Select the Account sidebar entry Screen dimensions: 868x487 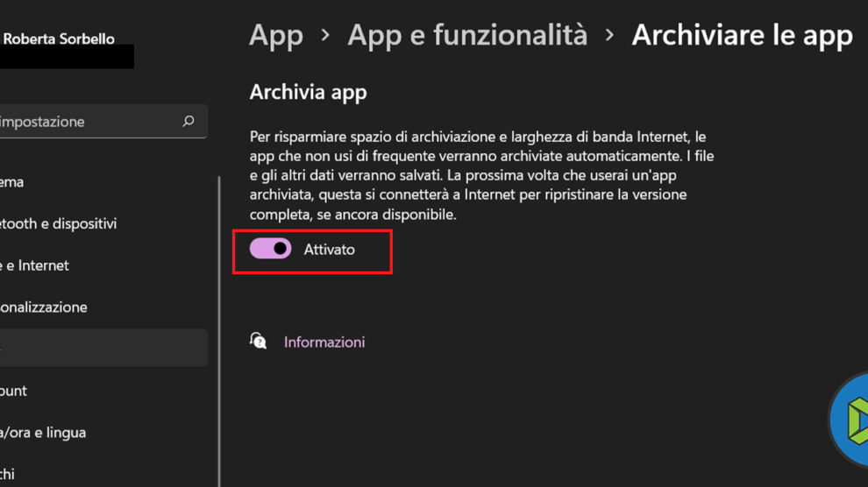click(x=14, y=391)
